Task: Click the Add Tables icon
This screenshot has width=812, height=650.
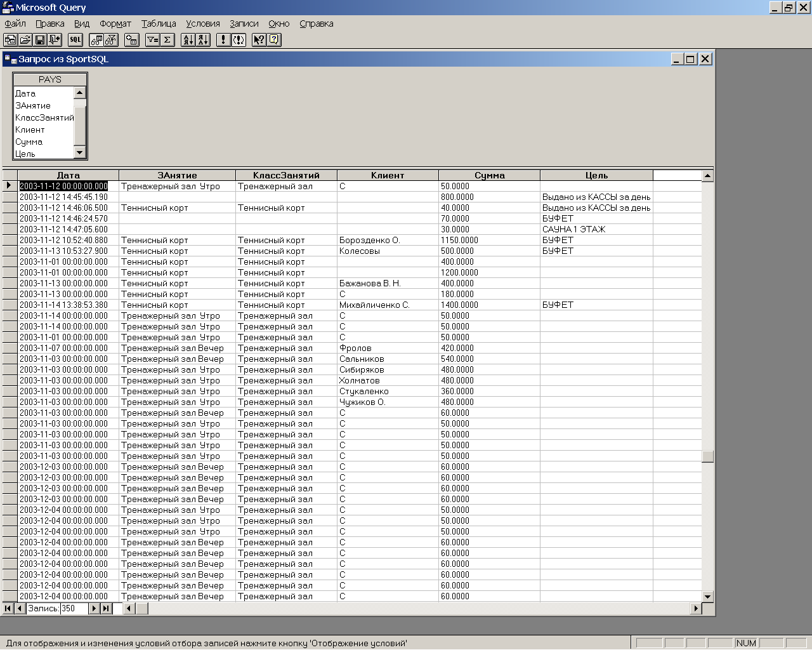Action: tap(131, 40)
